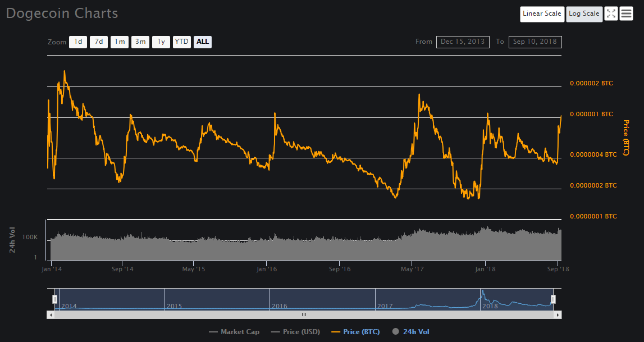Viewport: 644px width, 342px height.
Task: Click the 0.0000004 BTC axis label
Action: pyautogui.click(x=593, y=155)
